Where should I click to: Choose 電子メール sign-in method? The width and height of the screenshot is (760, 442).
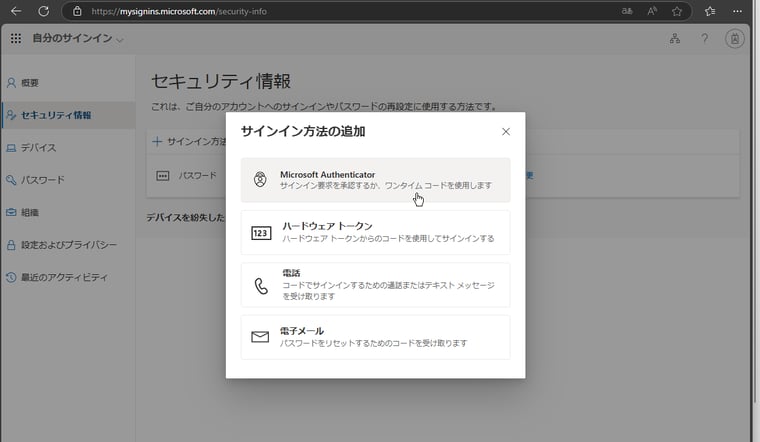[x=375, y=337]
